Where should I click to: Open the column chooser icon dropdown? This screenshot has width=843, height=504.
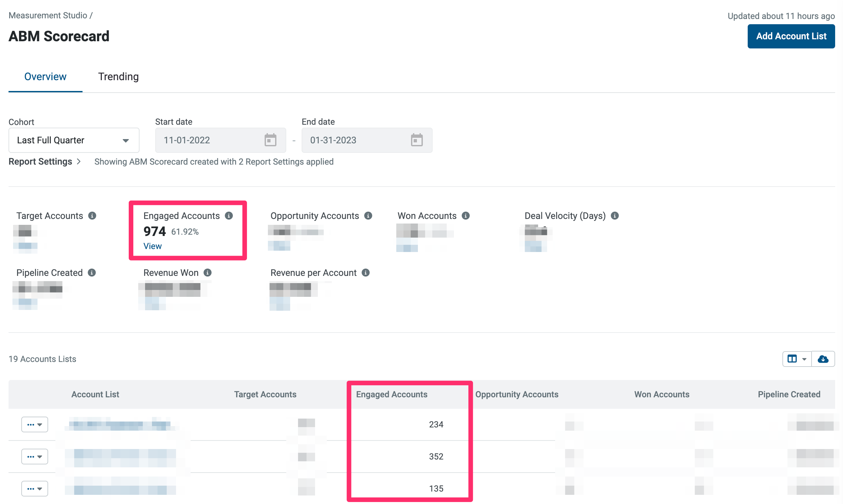click(797, 359)
